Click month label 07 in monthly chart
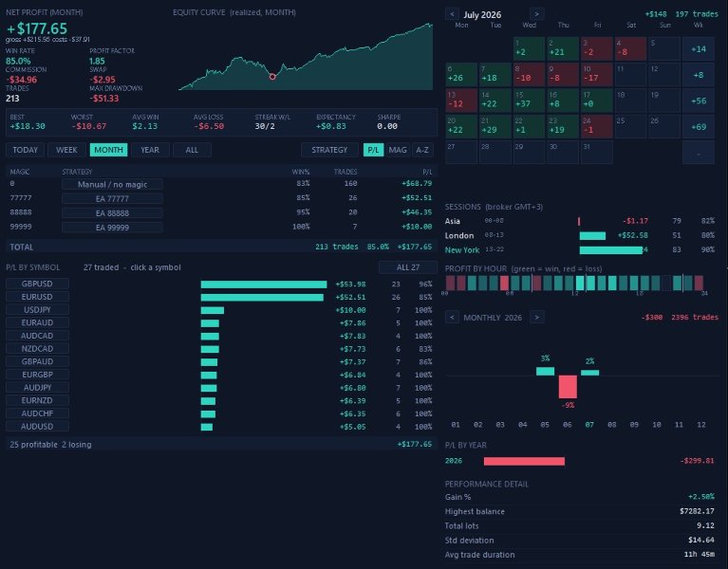 pos(589,424)
